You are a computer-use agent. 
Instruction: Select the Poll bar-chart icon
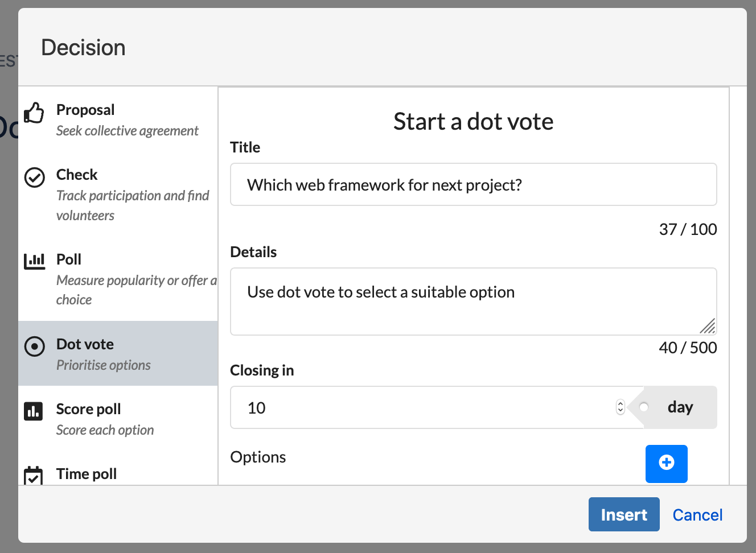tap(34, 261)
